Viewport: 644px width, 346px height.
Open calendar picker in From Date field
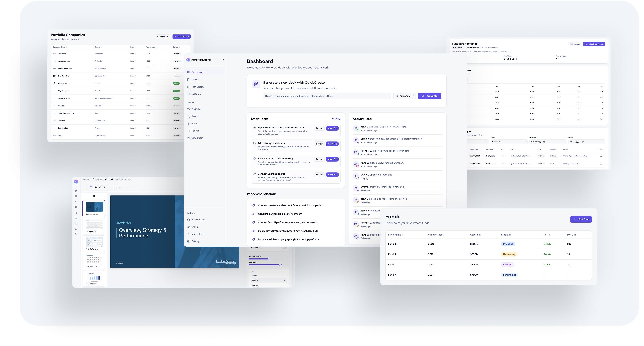[x=544, y=142]
